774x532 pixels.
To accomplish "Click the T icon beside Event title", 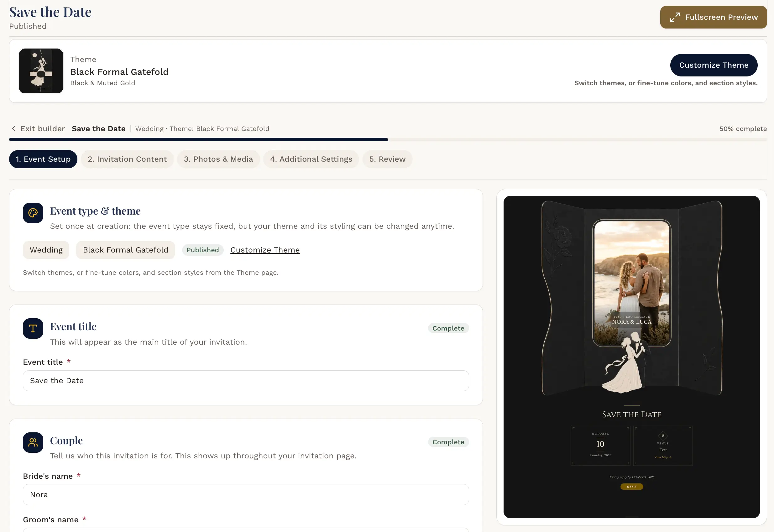I will (x=33, y=328).
